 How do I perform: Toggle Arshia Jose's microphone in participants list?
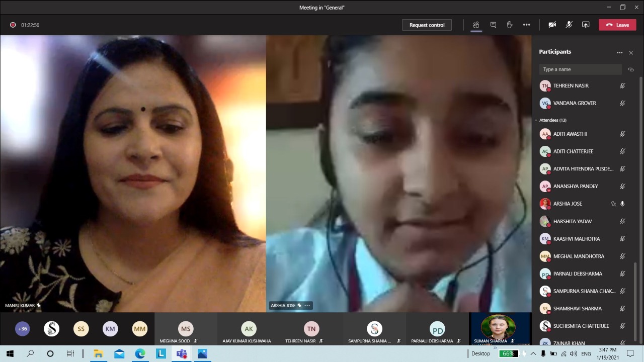coord(622,204)
